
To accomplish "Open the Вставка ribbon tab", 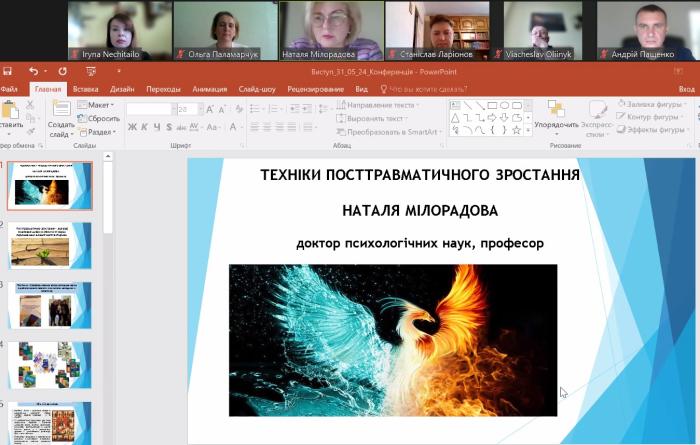I will coord(86,89).
